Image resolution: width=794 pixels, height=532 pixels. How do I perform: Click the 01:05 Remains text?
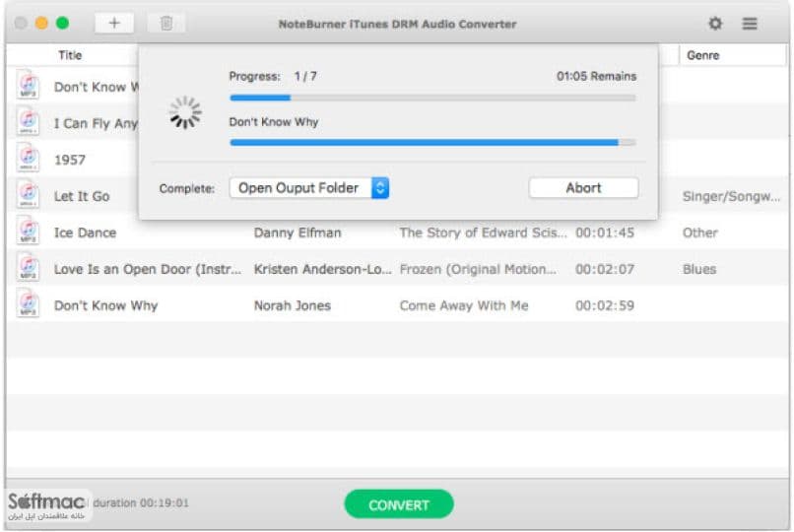tap(596, 77)
